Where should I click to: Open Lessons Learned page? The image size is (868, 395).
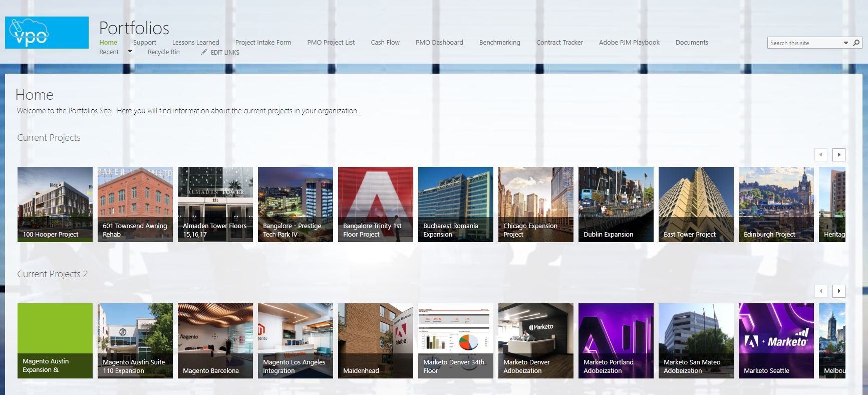196,43
